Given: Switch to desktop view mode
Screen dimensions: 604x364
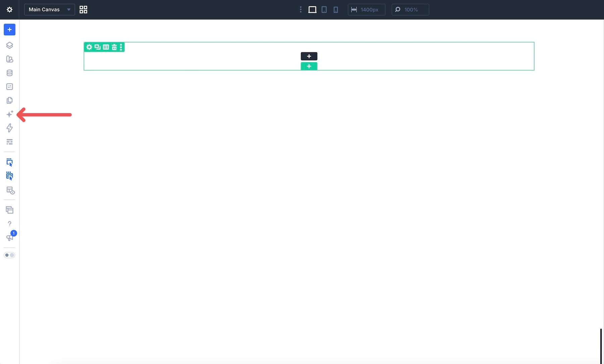Looking at the screenshot, I should [312, 9].
